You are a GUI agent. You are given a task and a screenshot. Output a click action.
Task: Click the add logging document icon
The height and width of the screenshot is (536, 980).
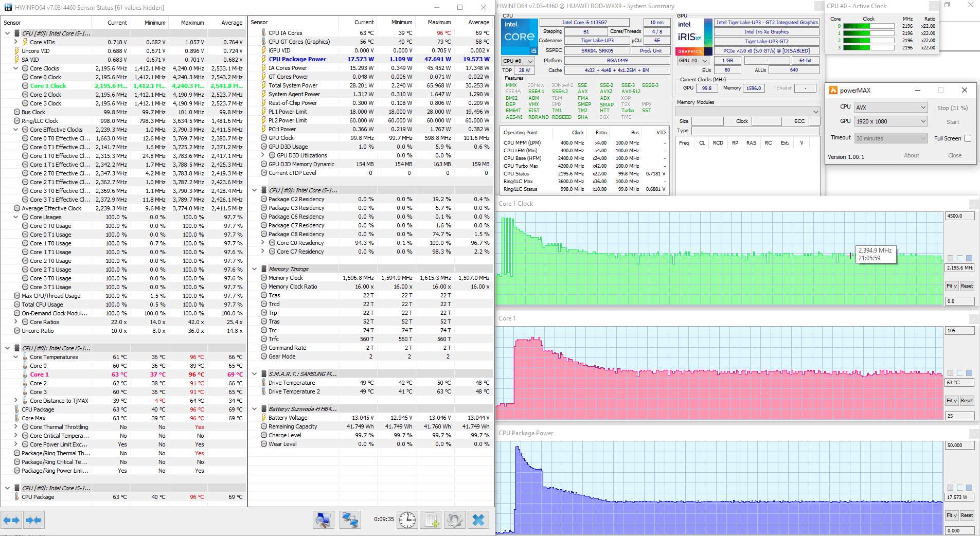[431, 520]
